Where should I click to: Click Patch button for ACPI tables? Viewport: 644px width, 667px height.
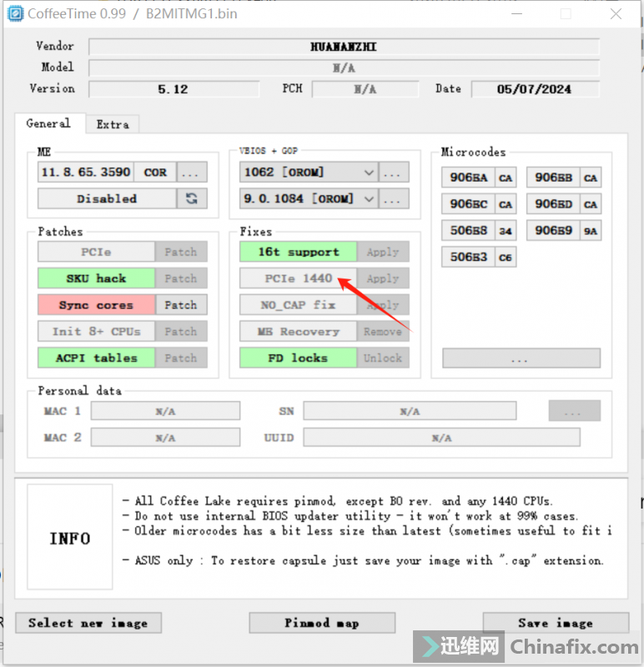click(181, 358)
